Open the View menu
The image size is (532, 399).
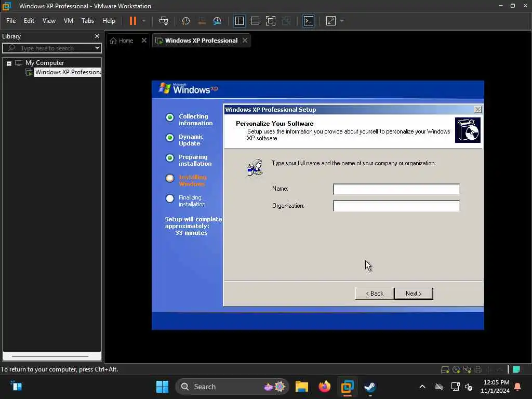[x=49, y=21]
